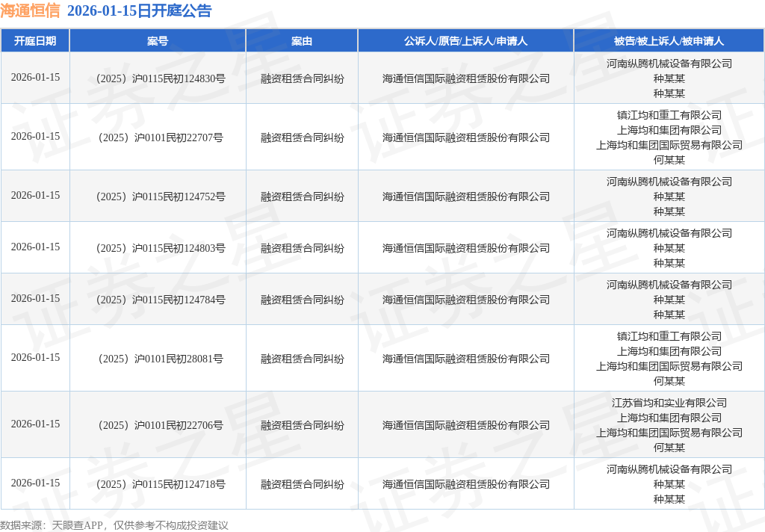765x532 pixels.
Task: Click plaintiff 海通恒信国际融资租赁股份有限公司 in 124784号 row
Action: tap(466, 300)
